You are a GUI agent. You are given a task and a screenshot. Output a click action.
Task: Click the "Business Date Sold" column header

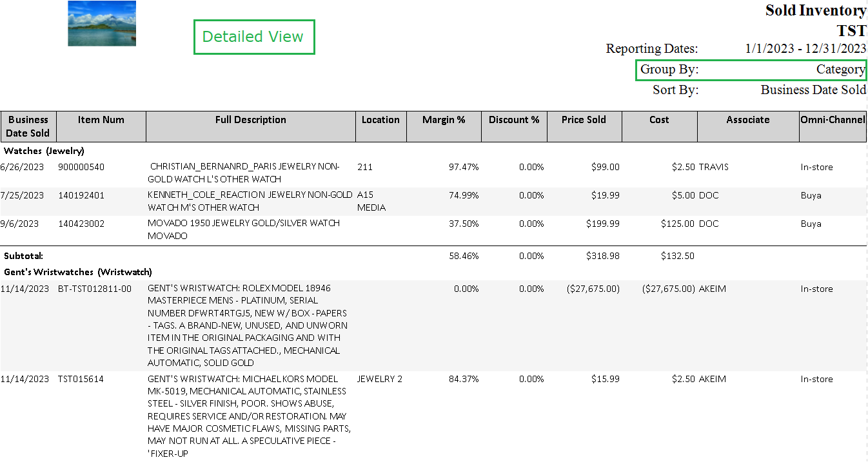coord(28,126)
